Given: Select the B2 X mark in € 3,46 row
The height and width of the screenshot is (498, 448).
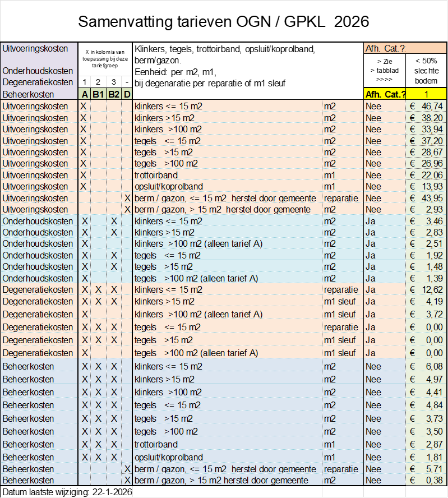Looking at the screenshot, I should [x=114, y=221].
